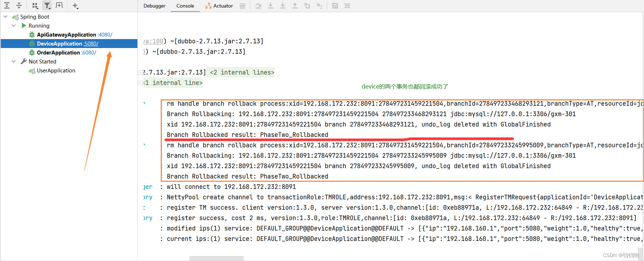The width and height of the screenshot is (644, 261).
Task: Switch to the Debugger tab
Action: click(x=154, y=6)
